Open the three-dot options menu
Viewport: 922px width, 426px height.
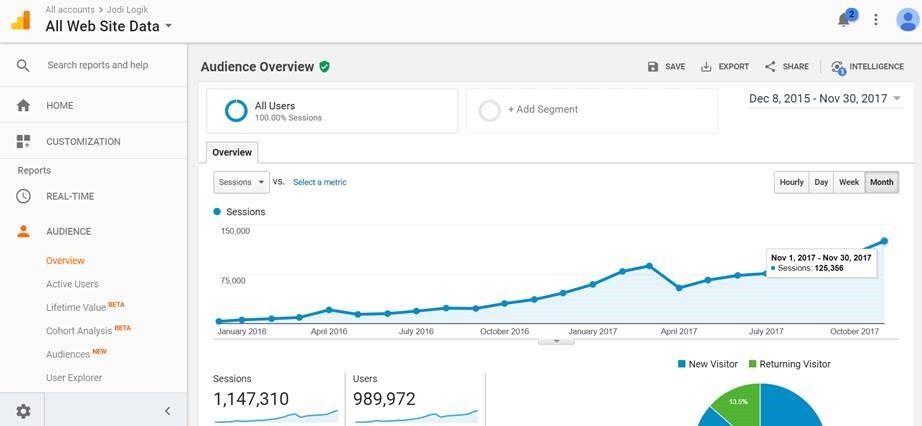(x=876, y=20)
